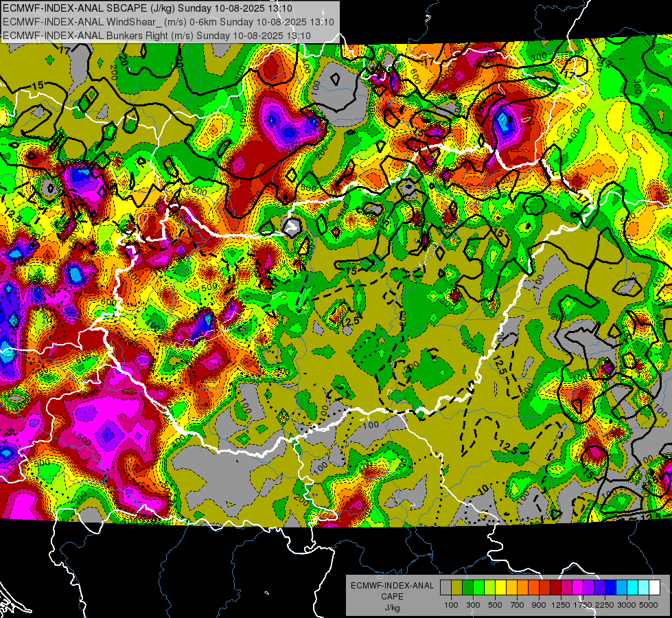Click the J/kg unit label in legend
The width and height of the screenshot is (672, 618).
tap(393, 608)
